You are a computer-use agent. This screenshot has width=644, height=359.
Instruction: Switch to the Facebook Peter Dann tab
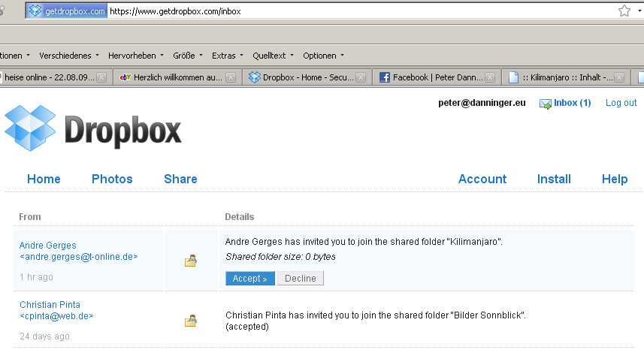(437, 77)
